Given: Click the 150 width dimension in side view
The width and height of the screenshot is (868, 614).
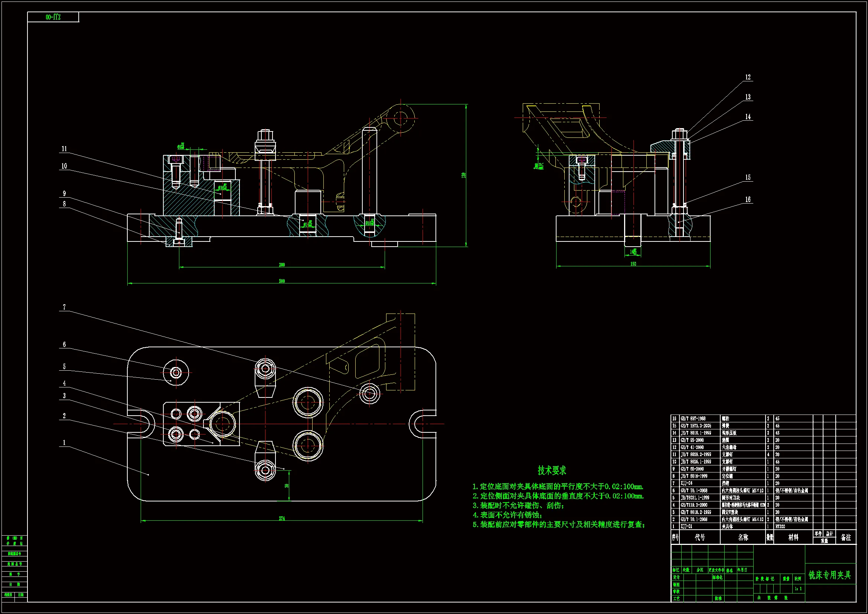Looking at the screenshot, I should click(633, 264).
